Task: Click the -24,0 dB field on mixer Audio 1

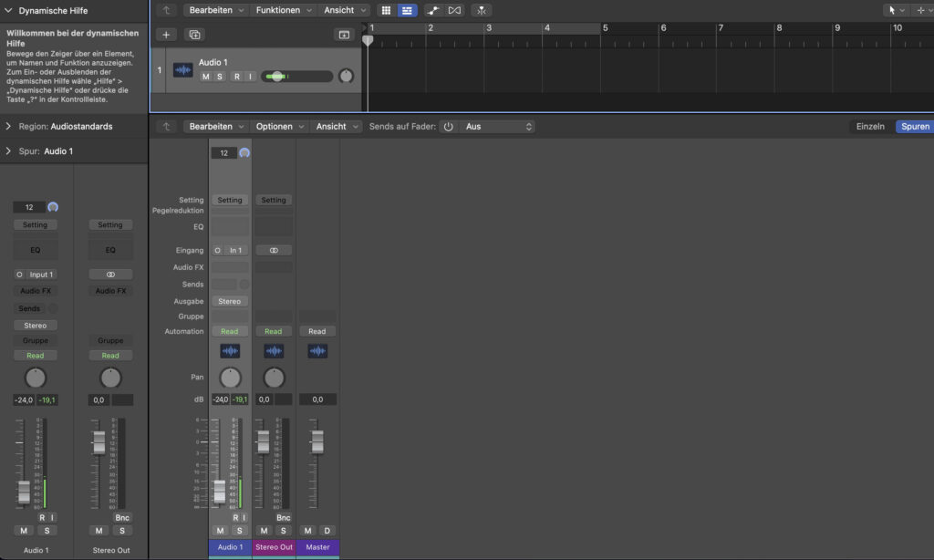Action: coord(221,399)
